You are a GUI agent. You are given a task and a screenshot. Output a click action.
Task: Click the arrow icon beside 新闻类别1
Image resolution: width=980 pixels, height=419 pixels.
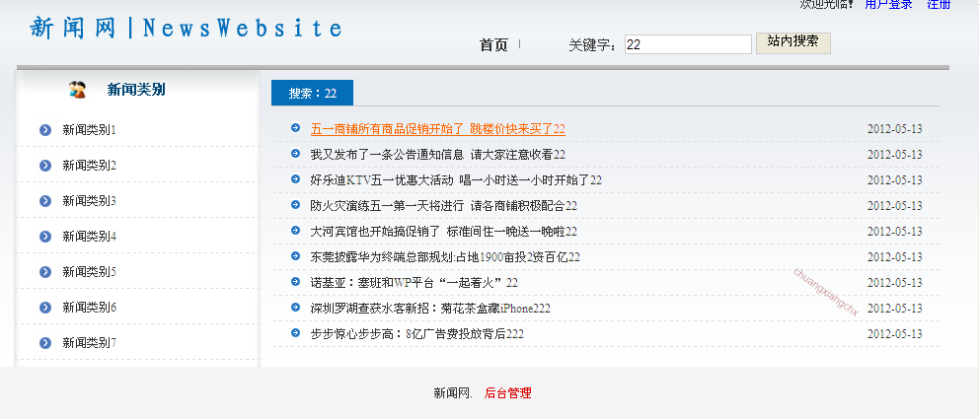[45, 130]
